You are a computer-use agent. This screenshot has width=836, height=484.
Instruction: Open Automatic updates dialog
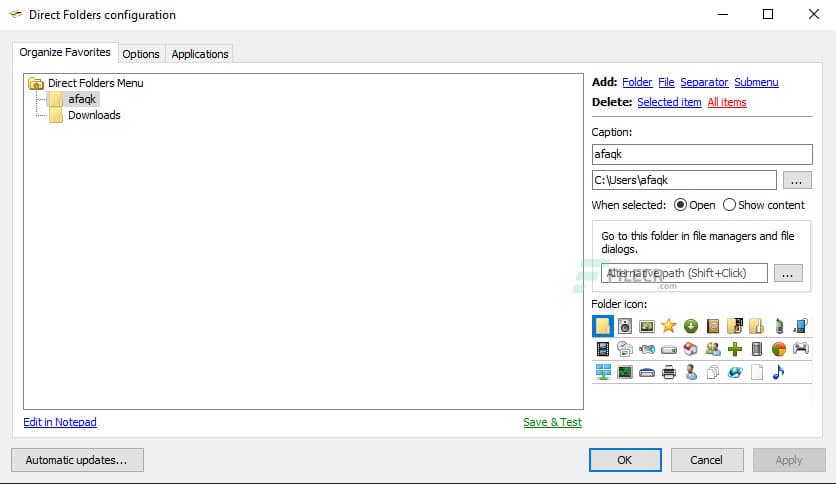pyautogui.click(x=77, y=460)
